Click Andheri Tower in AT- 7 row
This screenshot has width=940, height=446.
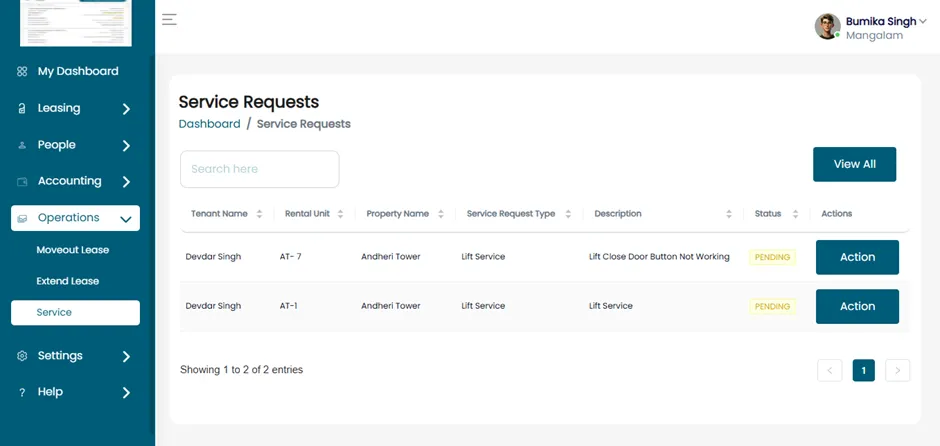click(x=390, y=257)
